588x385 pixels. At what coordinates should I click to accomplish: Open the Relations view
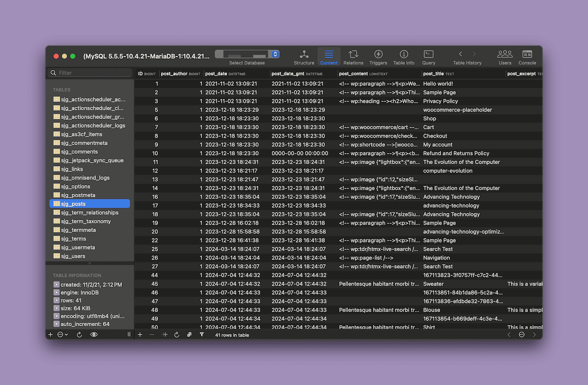pos(353,57)
